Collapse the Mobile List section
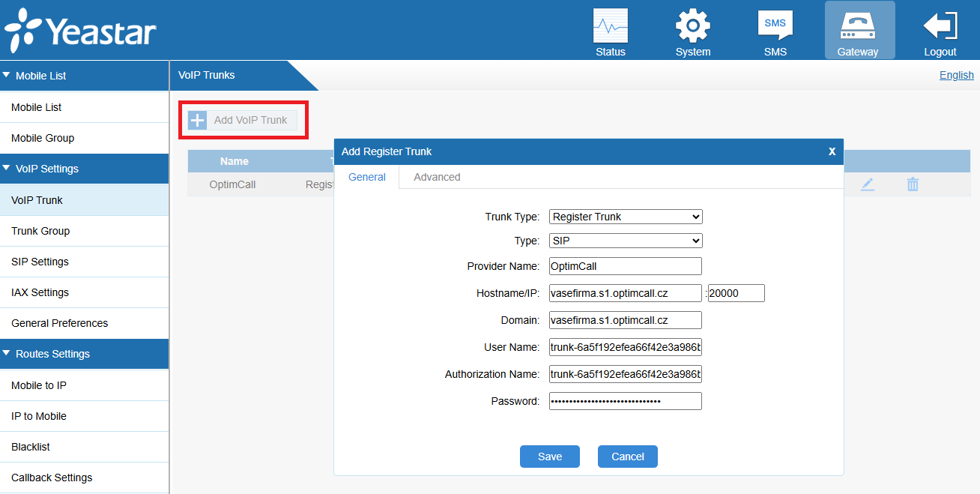The height and width of the screenshot is (494, 980). (x=7, y=75)
